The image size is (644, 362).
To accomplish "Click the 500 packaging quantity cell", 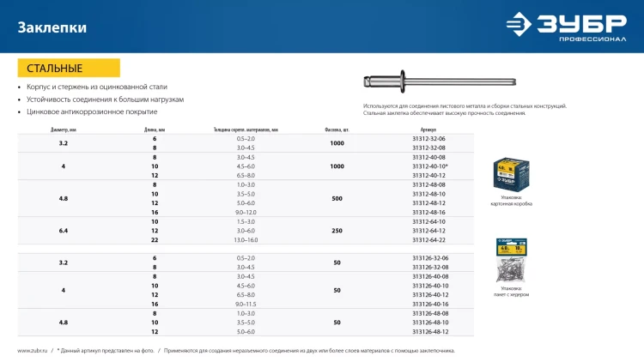I will (x=337, y=199).
